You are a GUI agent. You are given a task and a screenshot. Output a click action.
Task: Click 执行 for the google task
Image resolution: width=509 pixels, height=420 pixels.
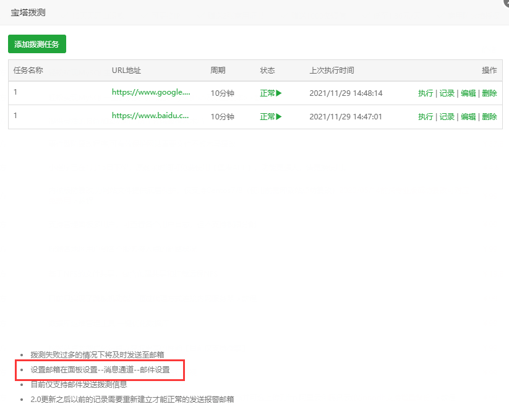coord(426,93)
